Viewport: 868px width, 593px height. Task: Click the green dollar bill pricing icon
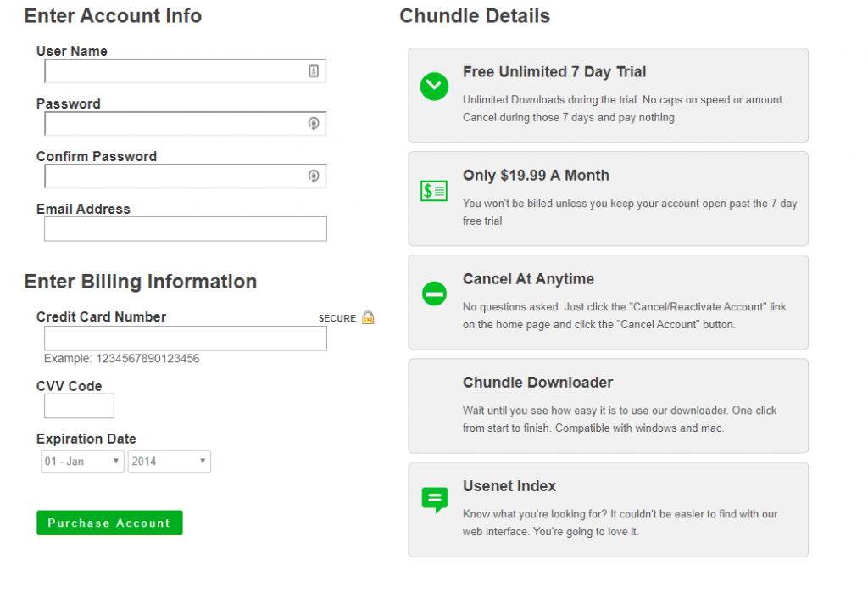(434, 191)
